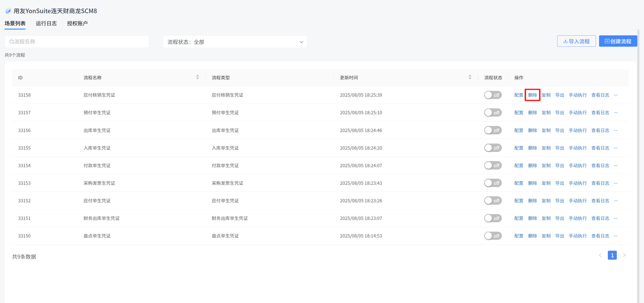Enable the 入库单生凭证 flow switch
The height and width of the screenshot is (303, 644).
pyautogui.click(x=493, y=148)
